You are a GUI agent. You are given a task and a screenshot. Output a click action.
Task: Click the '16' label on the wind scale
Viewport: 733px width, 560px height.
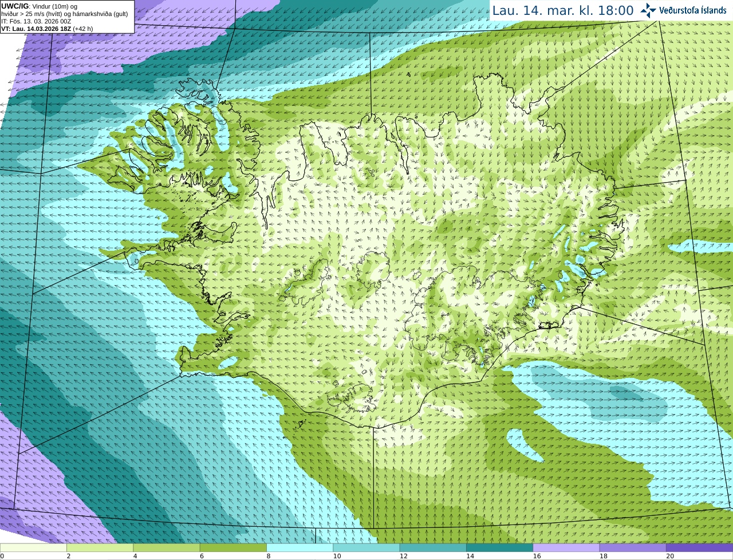click(x=537, y=556)
